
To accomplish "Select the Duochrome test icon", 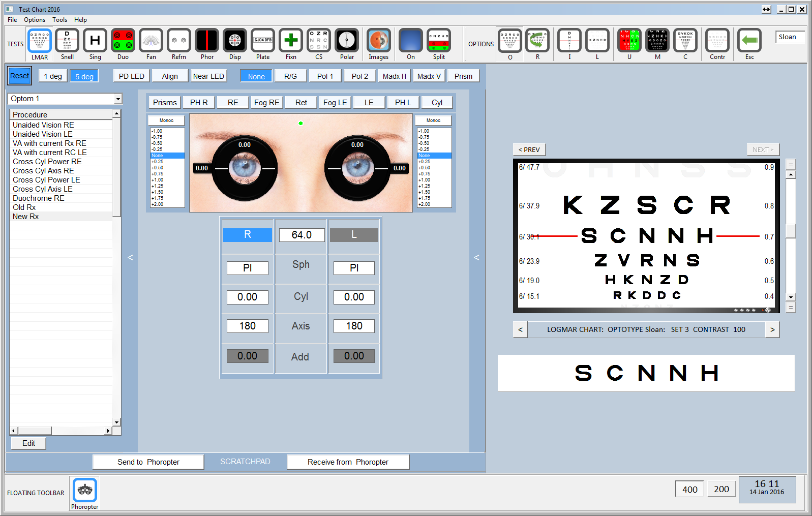I will point(123,41).
